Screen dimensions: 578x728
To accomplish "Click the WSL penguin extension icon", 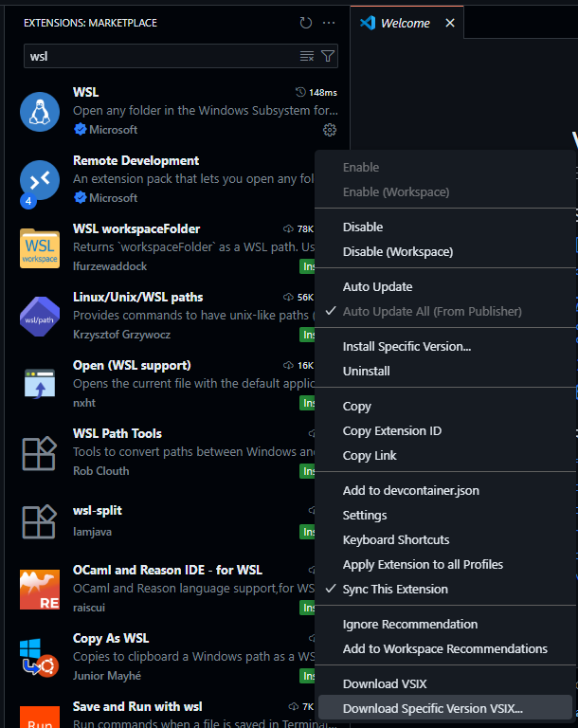I will pos(40,112).
